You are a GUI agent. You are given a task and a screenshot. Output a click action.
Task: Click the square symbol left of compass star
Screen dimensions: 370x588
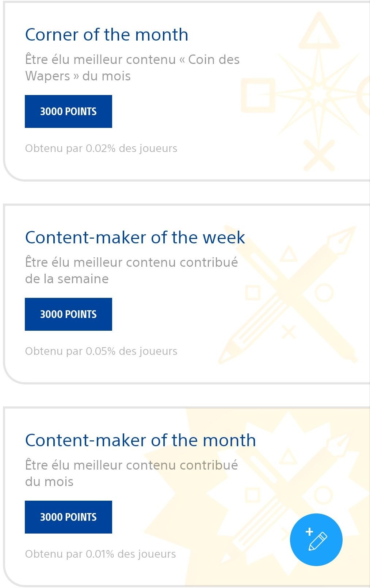[x=258, y=94]
